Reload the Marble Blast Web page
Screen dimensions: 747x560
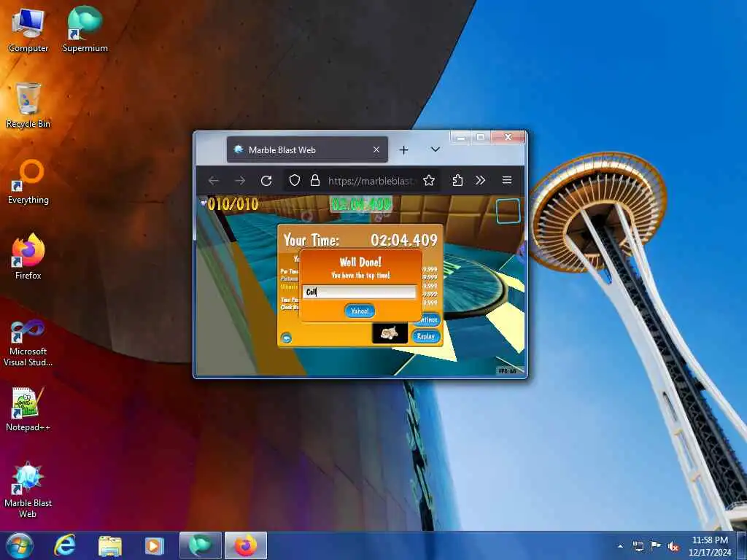click(x=266, y=181)
